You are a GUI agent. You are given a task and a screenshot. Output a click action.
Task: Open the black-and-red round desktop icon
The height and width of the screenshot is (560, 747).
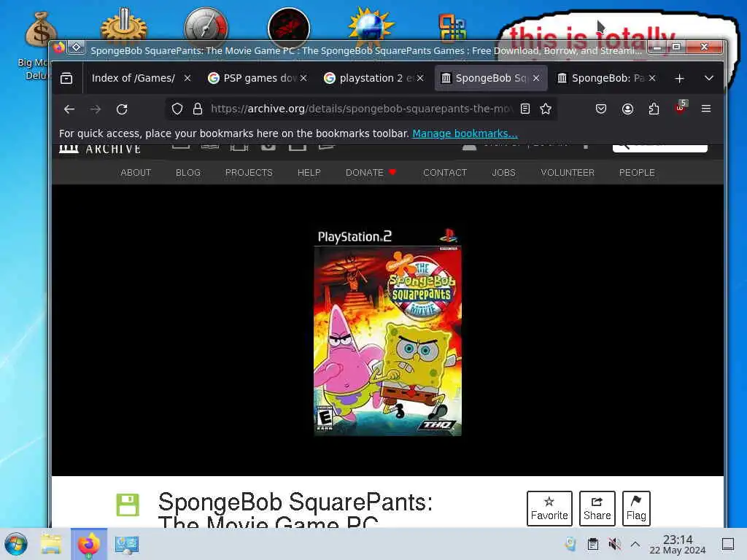pyautogui.click(x=289, y=26)
